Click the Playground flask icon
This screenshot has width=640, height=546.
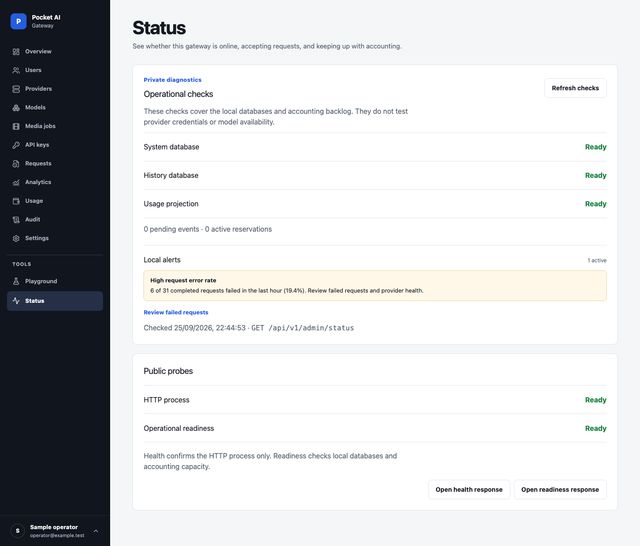click(x=16, y=281)
